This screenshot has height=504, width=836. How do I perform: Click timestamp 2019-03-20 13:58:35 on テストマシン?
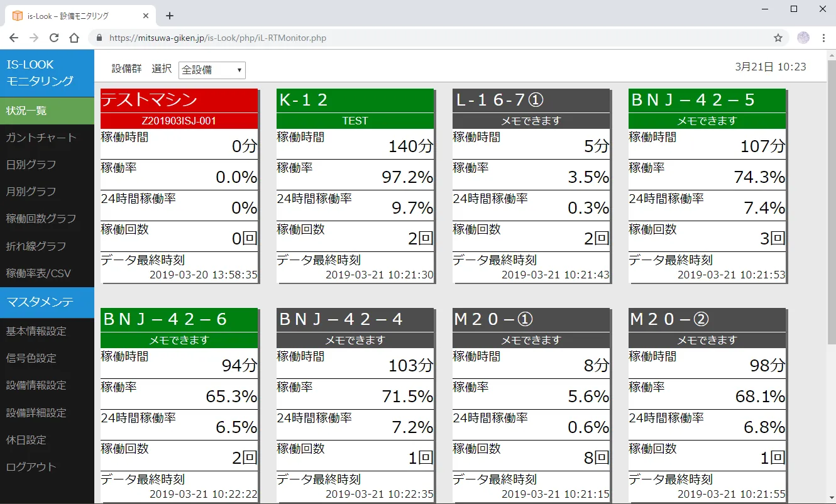click(x=204, y=275)
